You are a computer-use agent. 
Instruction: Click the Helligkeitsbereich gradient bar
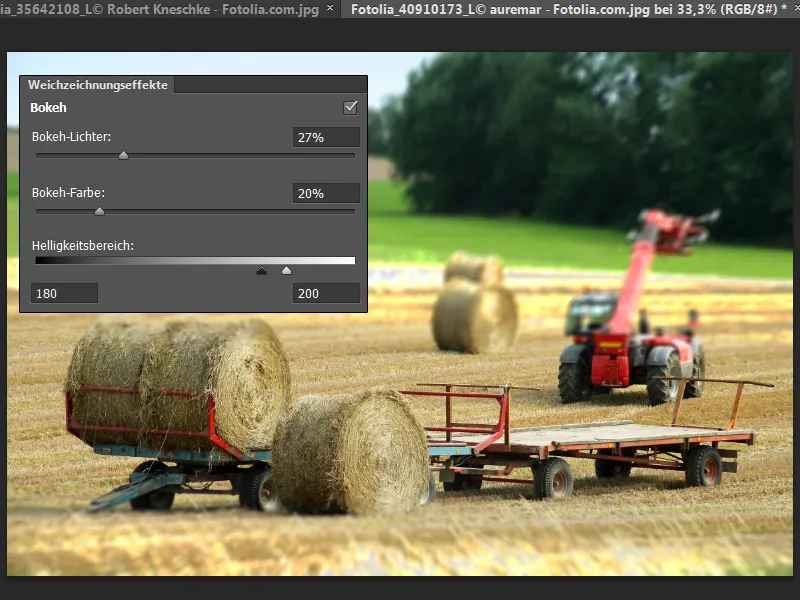click(x=195, y=260)
